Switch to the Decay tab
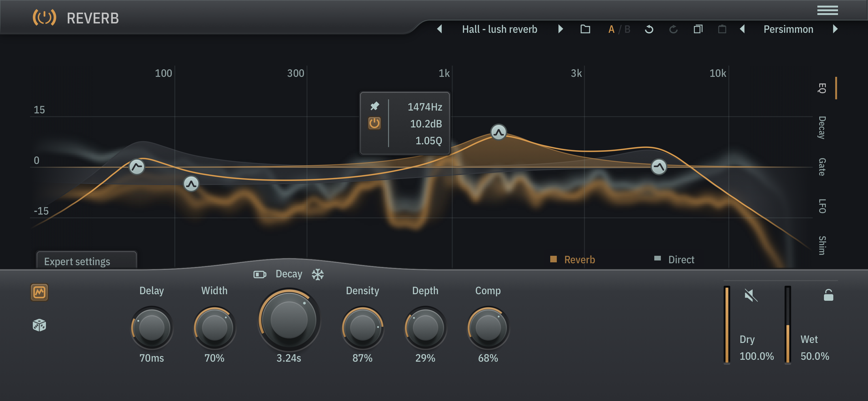 tap(822, 127)
